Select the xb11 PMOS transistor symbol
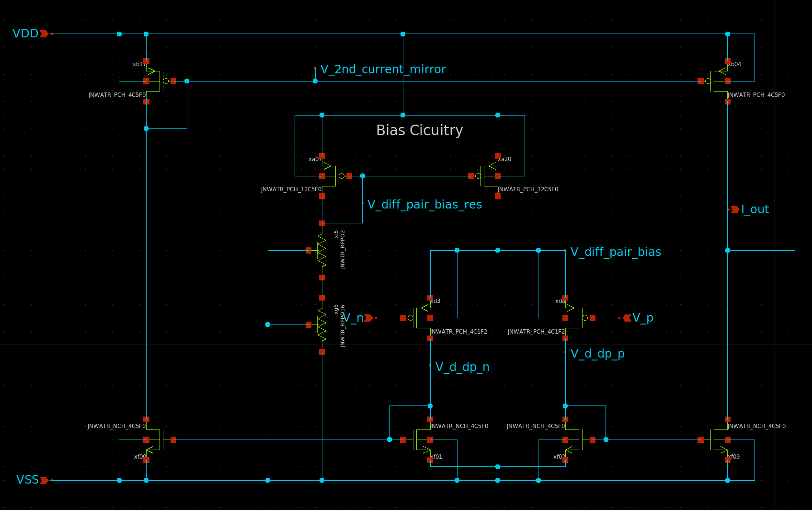This screenshot has height=510, width=812. pos(158,81)
